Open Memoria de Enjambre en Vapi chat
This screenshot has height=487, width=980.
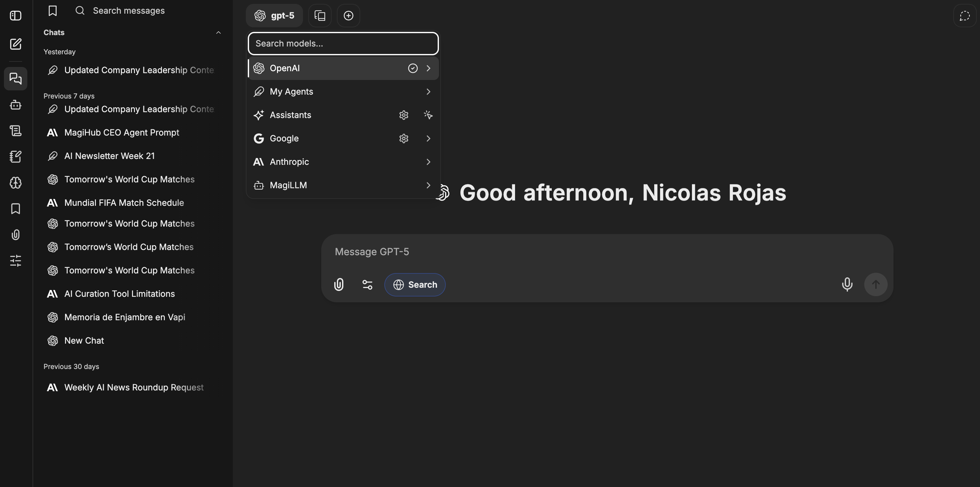pyautogui.click(x=132, y=317)
